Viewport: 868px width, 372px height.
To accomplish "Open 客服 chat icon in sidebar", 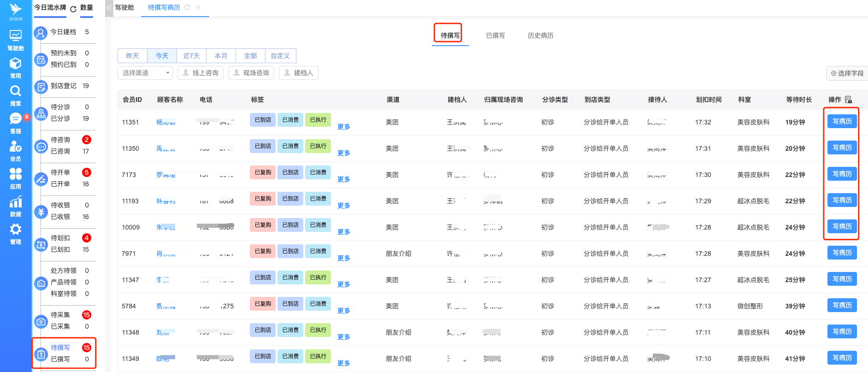I will tap(16, 123).
